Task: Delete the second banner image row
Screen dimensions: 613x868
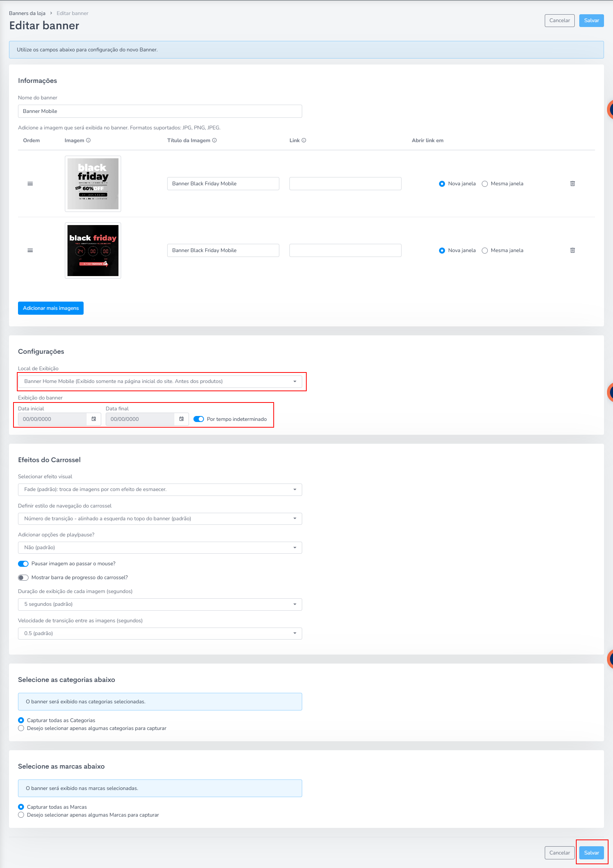Action: 572,250
